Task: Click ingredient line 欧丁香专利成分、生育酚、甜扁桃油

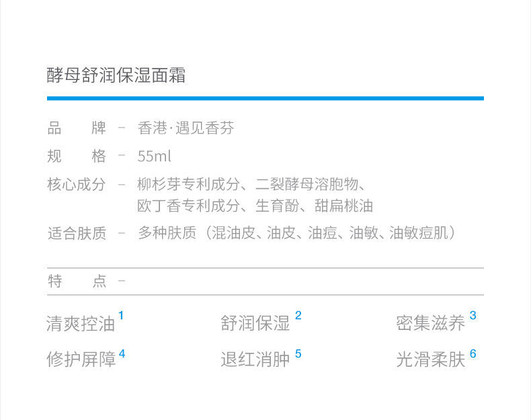Action: point(255,206)
